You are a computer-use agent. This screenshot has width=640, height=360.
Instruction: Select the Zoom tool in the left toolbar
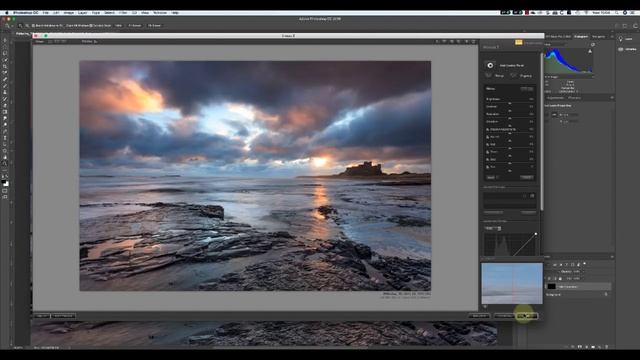click(x=5, y=164)
